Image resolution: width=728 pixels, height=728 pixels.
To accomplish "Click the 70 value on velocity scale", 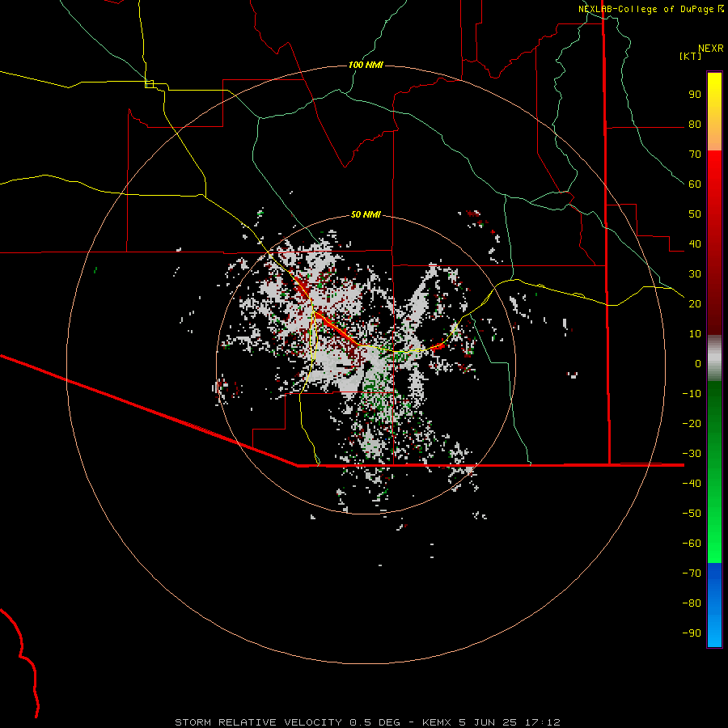I will click(695, 154).
